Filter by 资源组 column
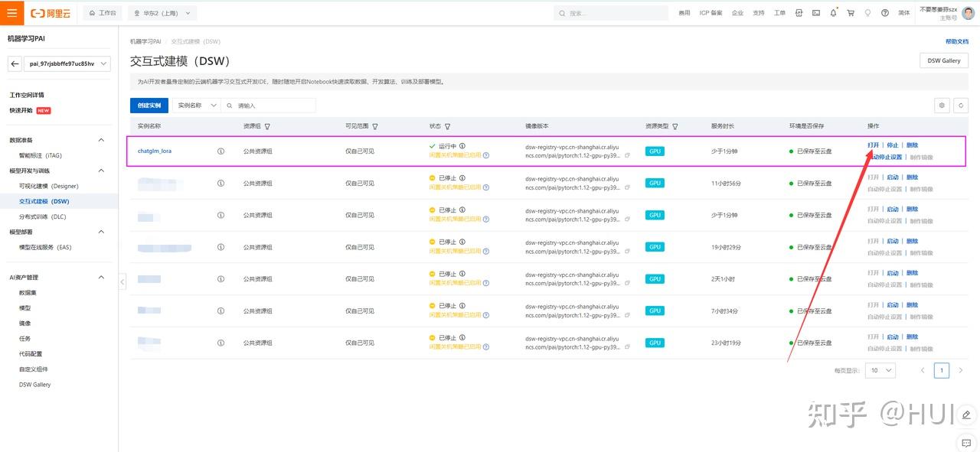 [267, 126]
